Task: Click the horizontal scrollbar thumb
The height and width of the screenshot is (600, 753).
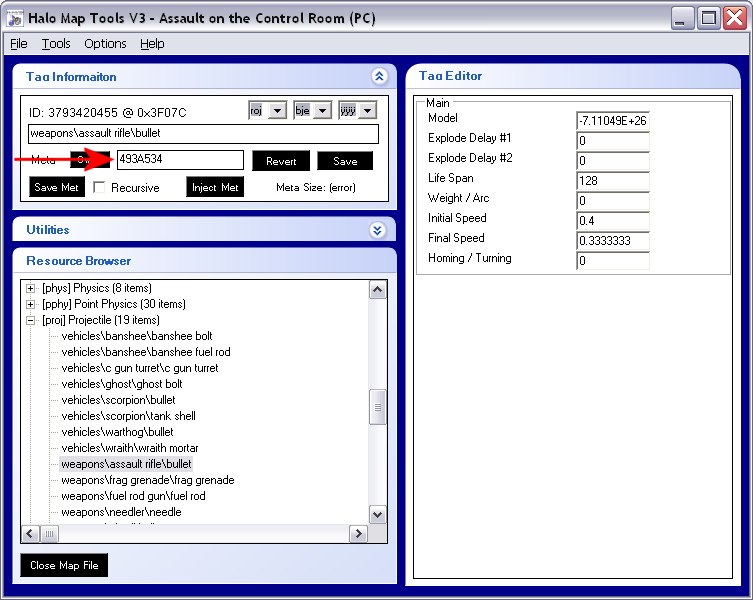Action: [49, 534]
